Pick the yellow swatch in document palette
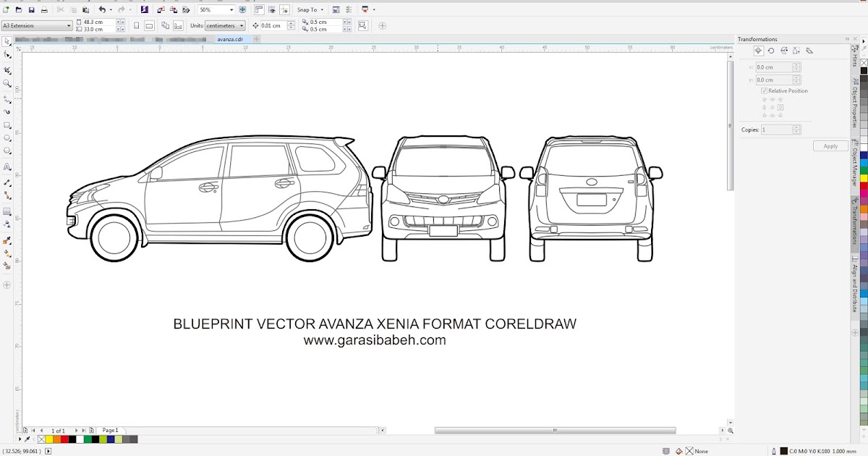This screenshot has height=456, width=868. click(x=49, y=439)
